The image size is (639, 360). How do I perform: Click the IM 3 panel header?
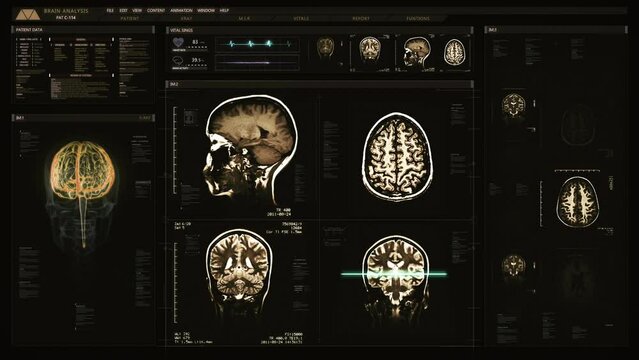(x=556, y=30)
